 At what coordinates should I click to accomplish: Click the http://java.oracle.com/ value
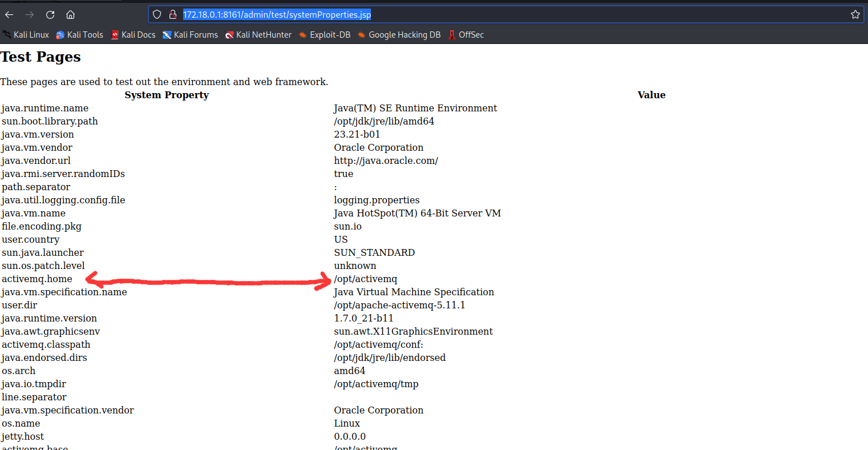[386, 160]
